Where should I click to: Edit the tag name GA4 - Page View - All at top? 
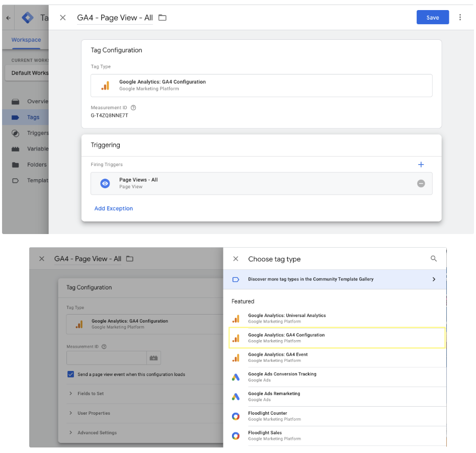(115, 18)
